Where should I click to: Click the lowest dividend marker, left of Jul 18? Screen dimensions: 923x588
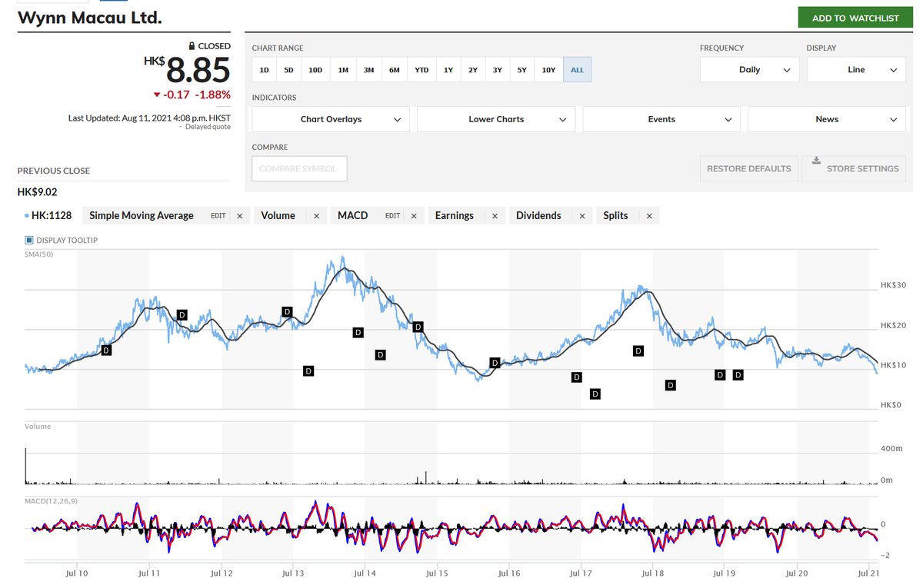coord(595,394)
